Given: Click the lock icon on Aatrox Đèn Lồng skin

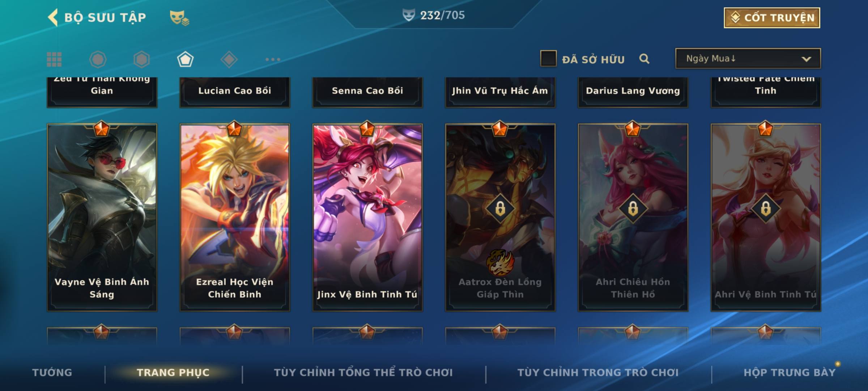Looking at the screenshot, I should point(500,208).
